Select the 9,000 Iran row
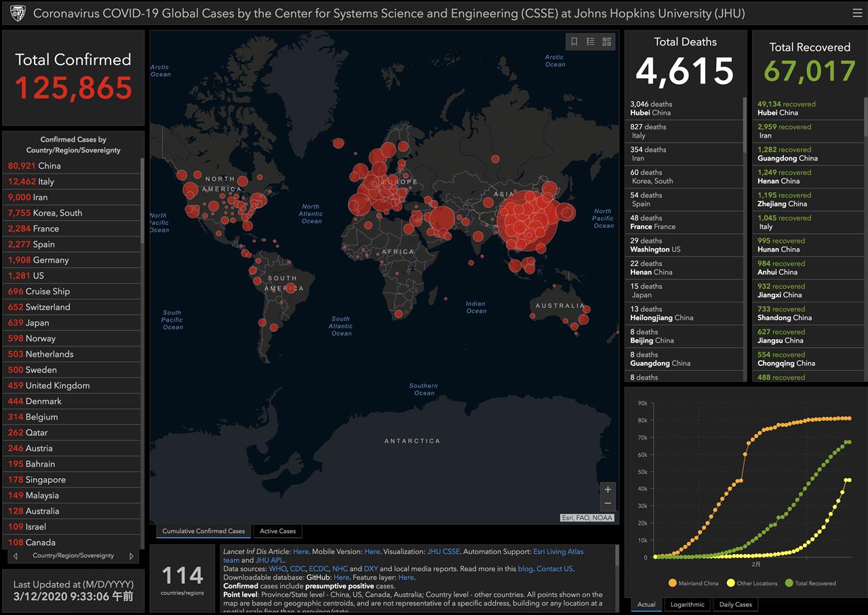 click(73, 197)
